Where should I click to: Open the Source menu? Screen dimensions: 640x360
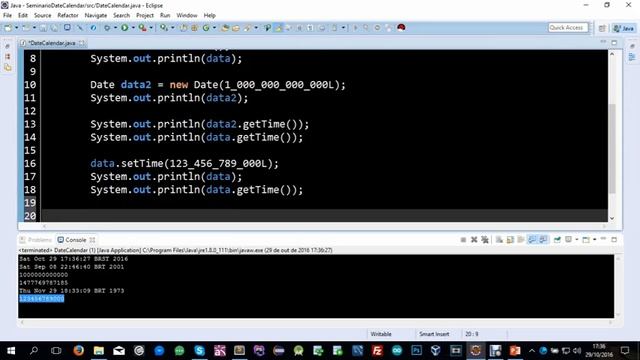point(42,16)
